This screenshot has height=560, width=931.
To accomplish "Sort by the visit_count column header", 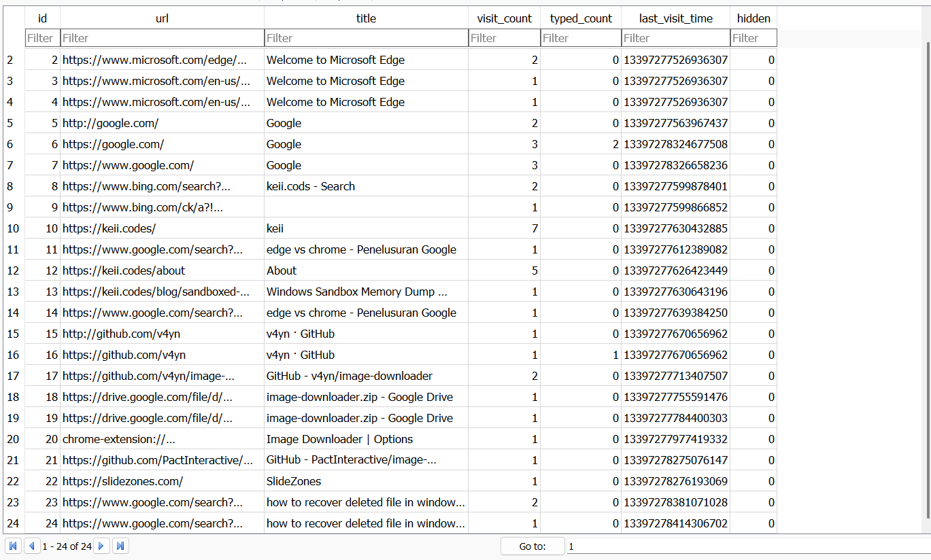I will (504, 18).
